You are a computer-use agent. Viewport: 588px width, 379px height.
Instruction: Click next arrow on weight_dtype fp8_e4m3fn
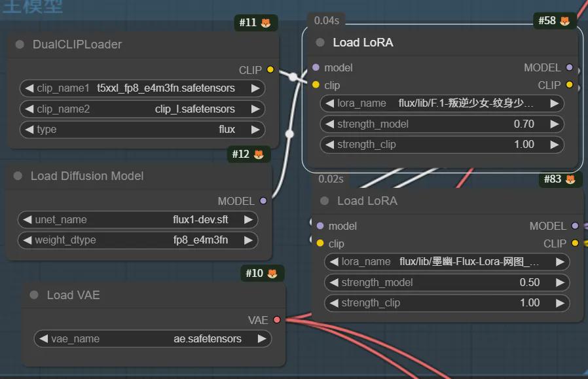(248, 240)
